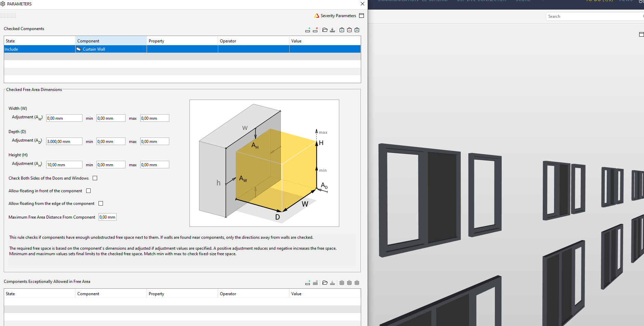
Task: Click Component header in Exceptionally Allowed table
Action: (111, 294)
